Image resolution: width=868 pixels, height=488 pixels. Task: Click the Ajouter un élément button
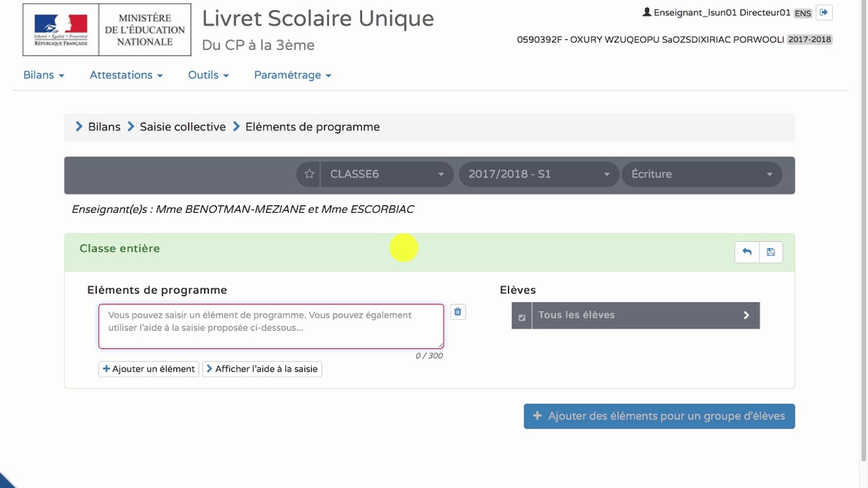pos(149,369)
